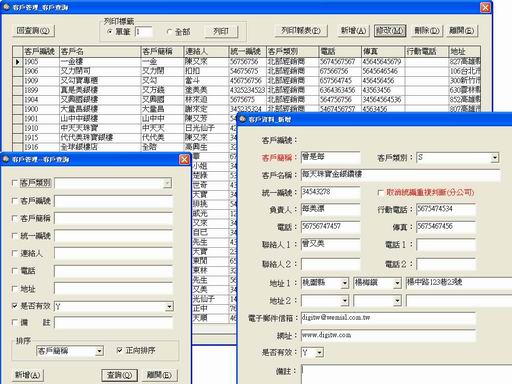512x384 pixels.
Task: Click the 修改(M) button
Action: click(390, 31)
